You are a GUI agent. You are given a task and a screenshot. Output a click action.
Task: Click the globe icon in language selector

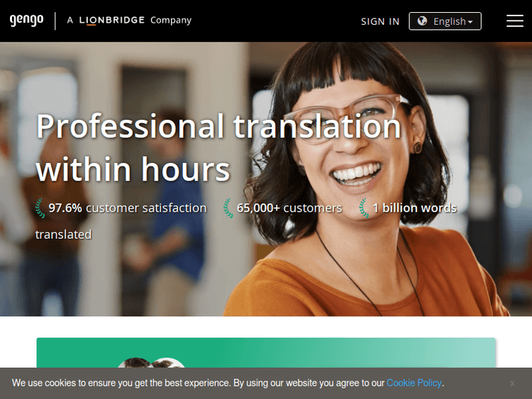tap(422, 21)
